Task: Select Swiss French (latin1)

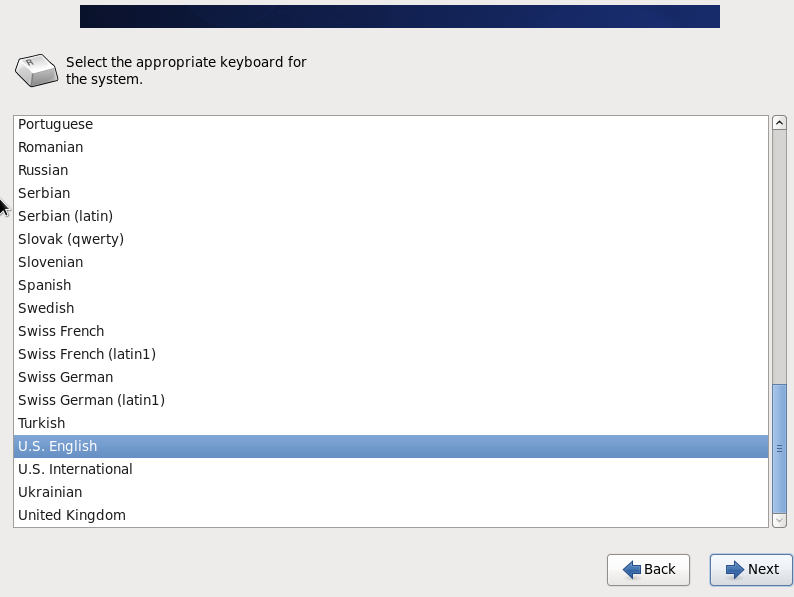Action: (391, 354)
